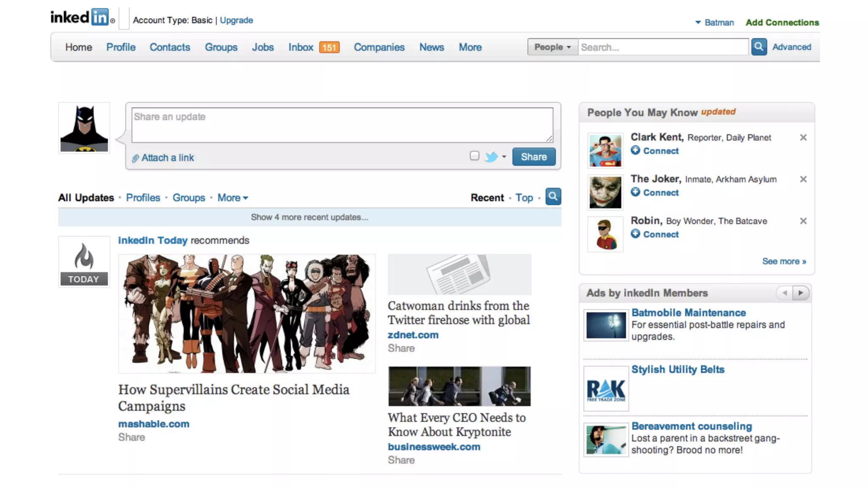
Task: Remove Robin suggestion with X
Action: 803,221
